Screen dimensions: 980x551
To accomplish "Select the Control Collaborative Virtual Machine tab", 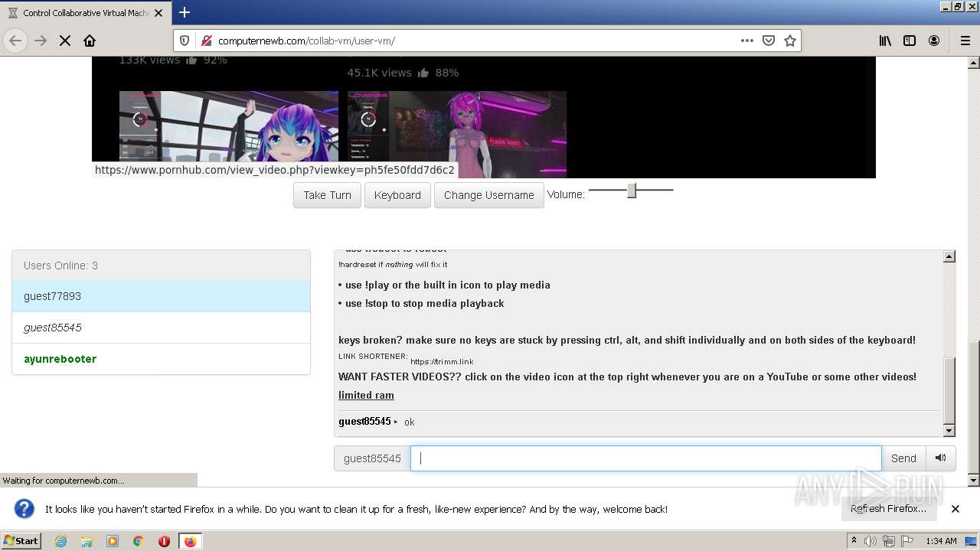I will [84, 13].
